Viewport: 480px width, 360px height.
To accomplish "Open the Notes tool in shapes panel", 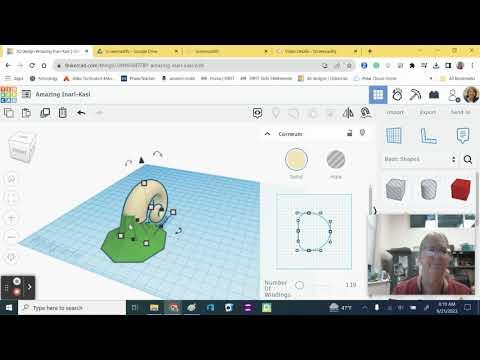I will click(463, 136).
